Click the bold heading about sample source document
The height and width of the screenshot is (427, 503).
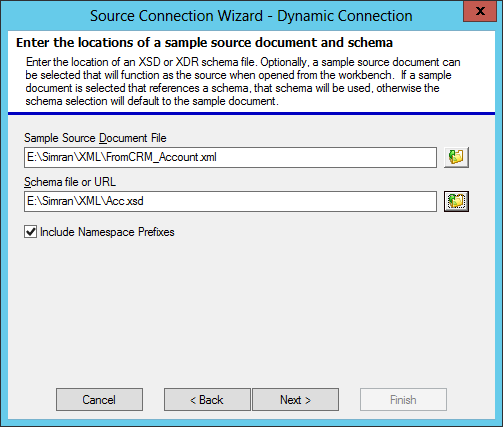(204, 43)
